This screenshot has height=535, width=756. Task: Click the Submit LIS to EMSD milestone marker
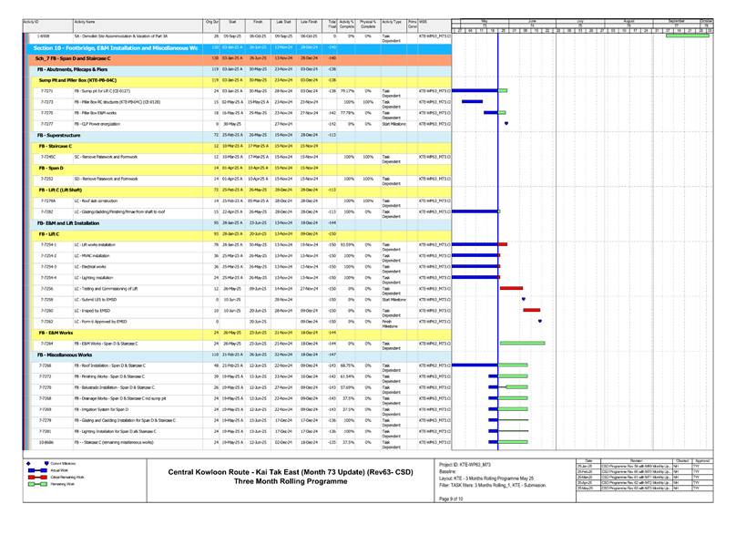click(523, 299)
